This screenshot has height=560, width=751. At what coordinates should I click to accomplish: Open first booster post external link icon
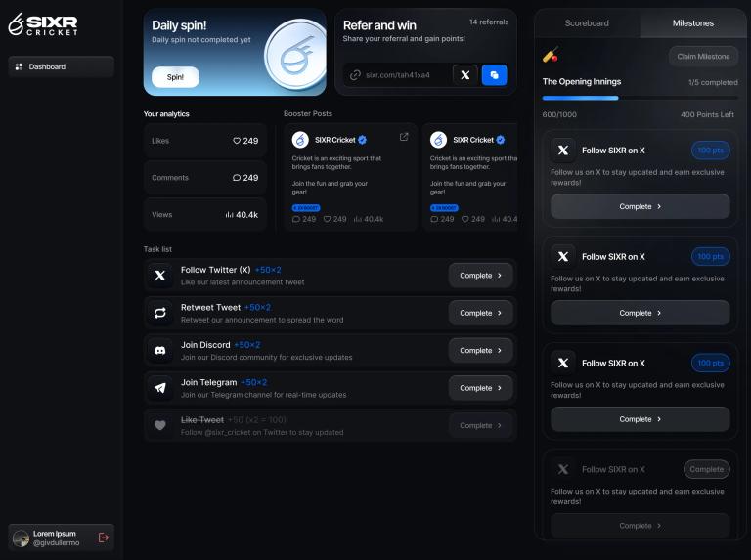tap(404, 137)
